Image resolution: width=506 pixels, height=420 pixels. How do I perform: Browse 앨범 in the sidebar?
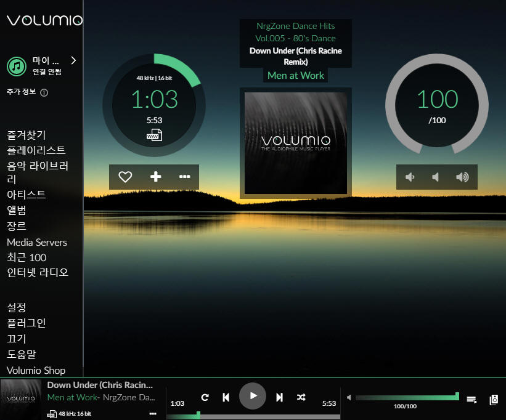pos(17,210)
